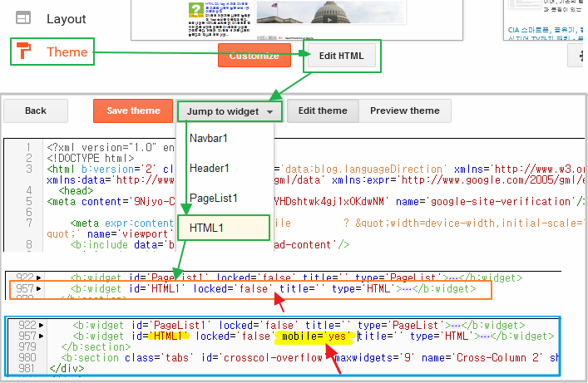588x383 pixels.
Task: Click the Layout panel icon
Action: coord(23,18)
